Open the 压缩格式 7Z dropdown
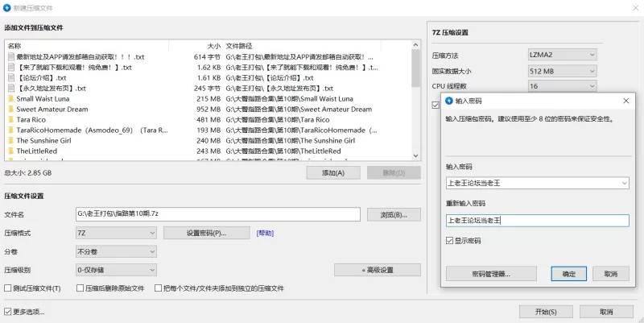Viewport: 644px width, 323px height. (116, 233)
